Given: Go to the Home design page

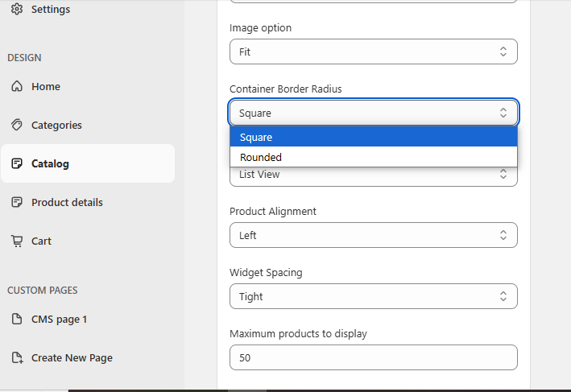Looking at the screenshot, I should (x=46, y=86).
